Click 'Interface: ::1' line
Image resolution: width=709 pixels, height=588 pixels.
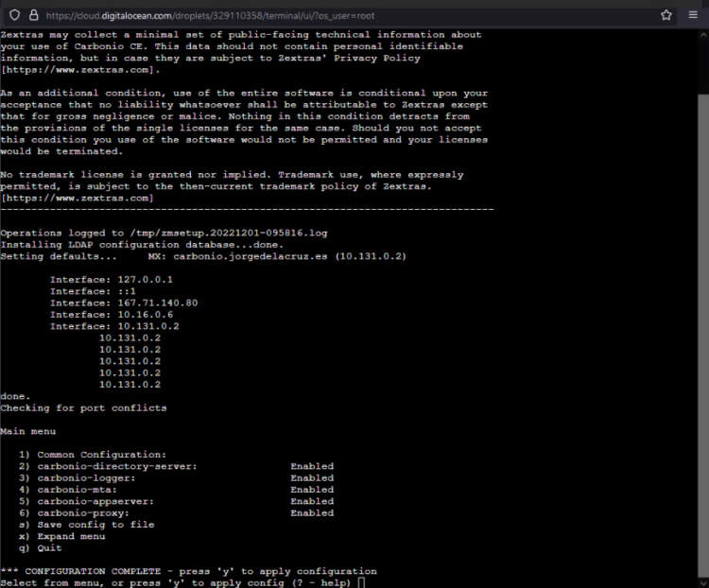[x=93, y=291]
